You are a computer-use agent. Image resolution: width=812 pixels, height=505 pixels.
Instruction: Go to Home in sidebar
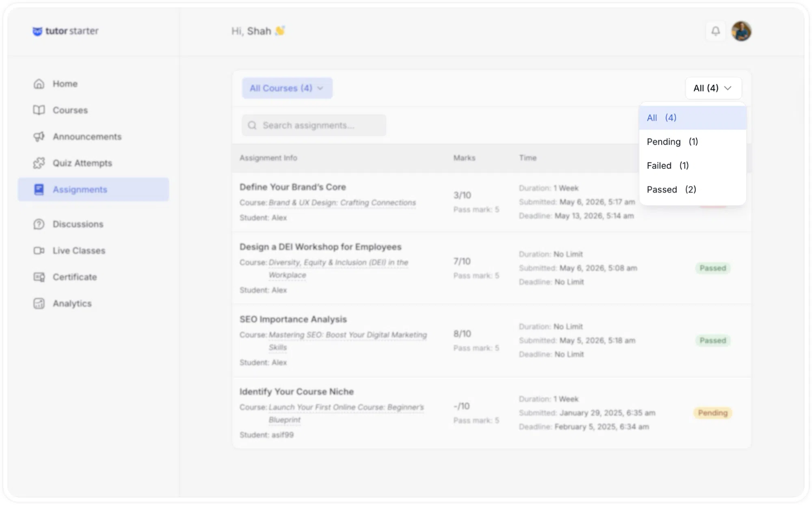[93, 84]
